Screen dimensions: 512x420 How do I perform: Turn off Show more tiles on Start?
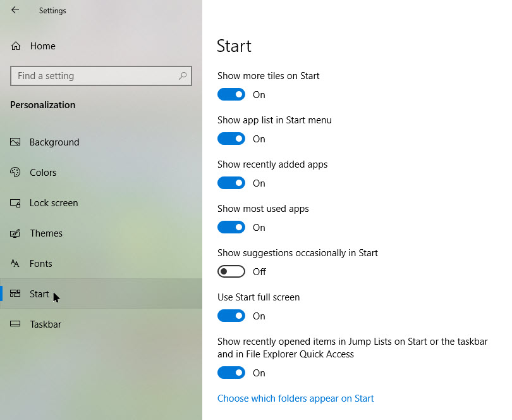click(231, 94)
